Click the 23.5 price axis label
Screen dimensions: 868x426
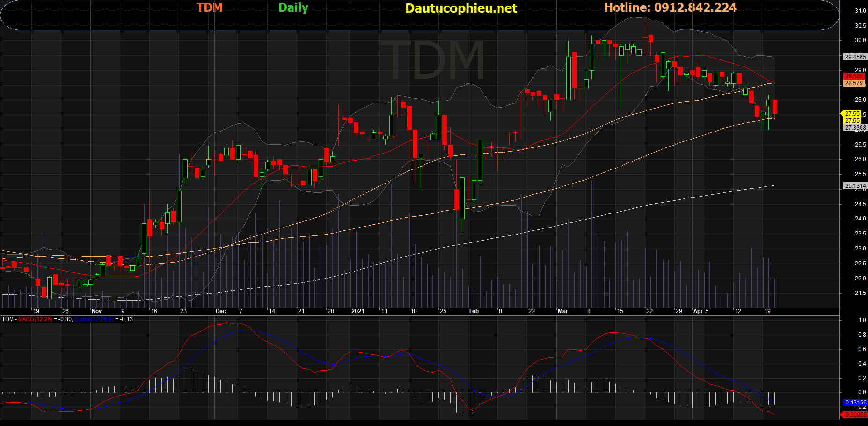click(x=860, y=234)
